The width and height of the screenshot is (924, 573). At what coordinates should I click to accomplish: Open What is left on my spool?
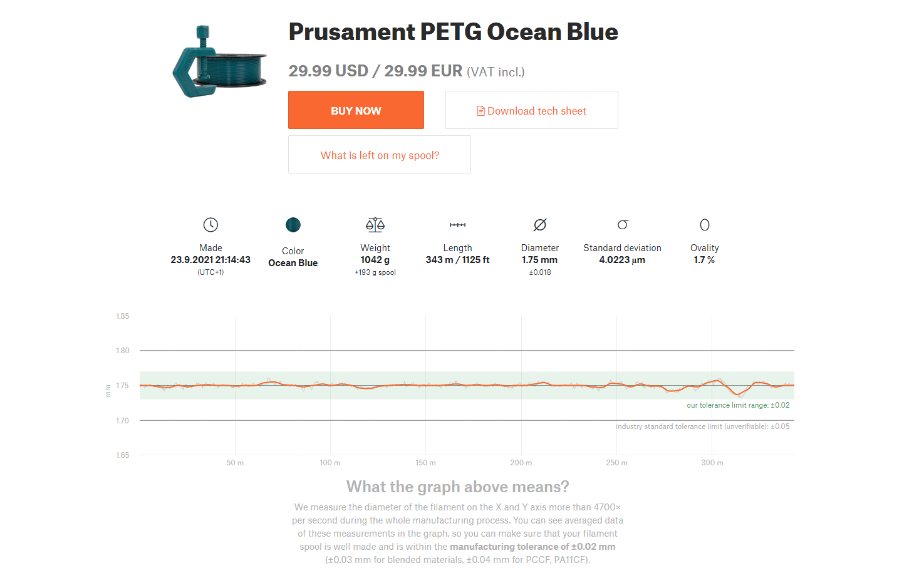click(380, 155)
